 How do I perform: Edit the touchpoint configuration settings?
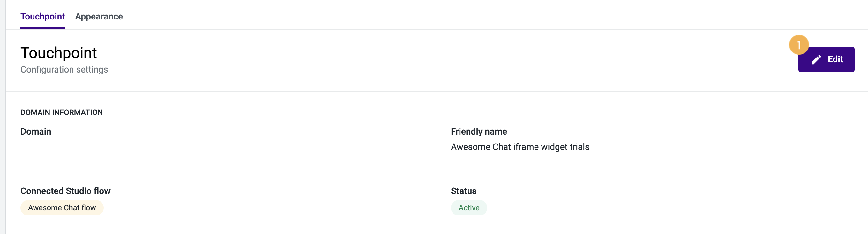[x=827, y=59]
